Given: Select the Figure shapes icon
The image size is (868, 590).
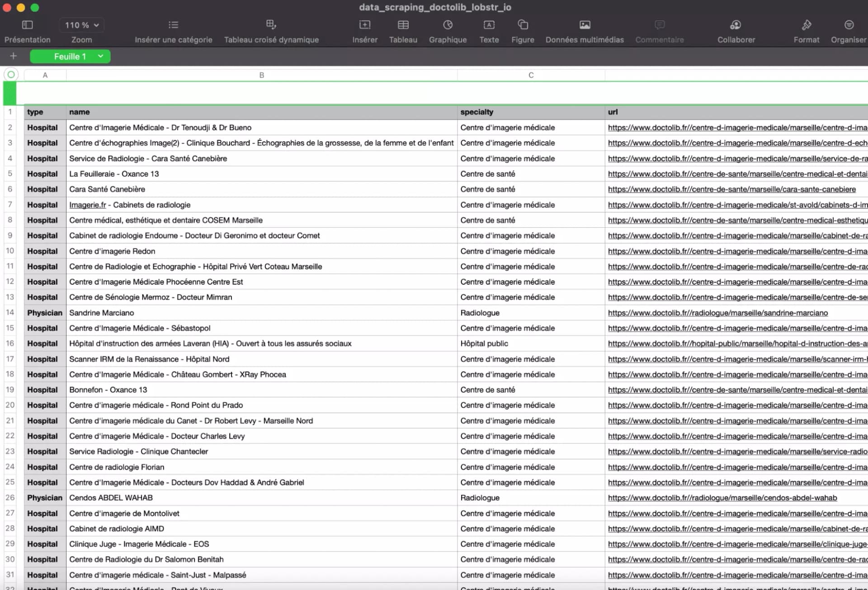Looking at the screenshot, I should pos(522,30).
